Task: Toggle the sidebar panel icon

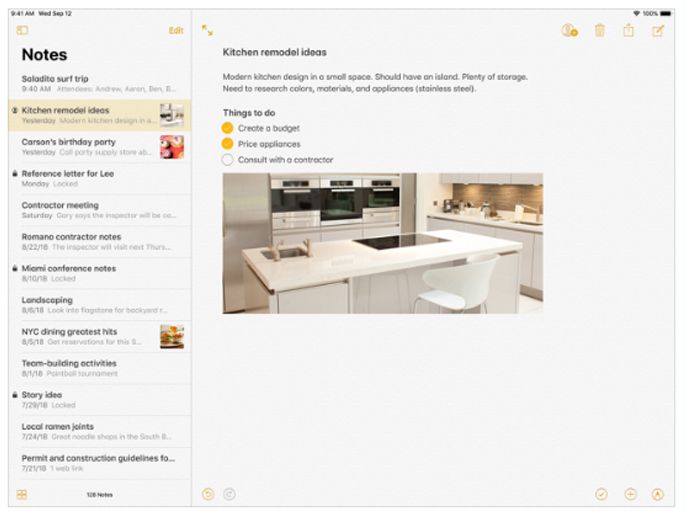Action: pyautogui.click(x=22, y=30)
